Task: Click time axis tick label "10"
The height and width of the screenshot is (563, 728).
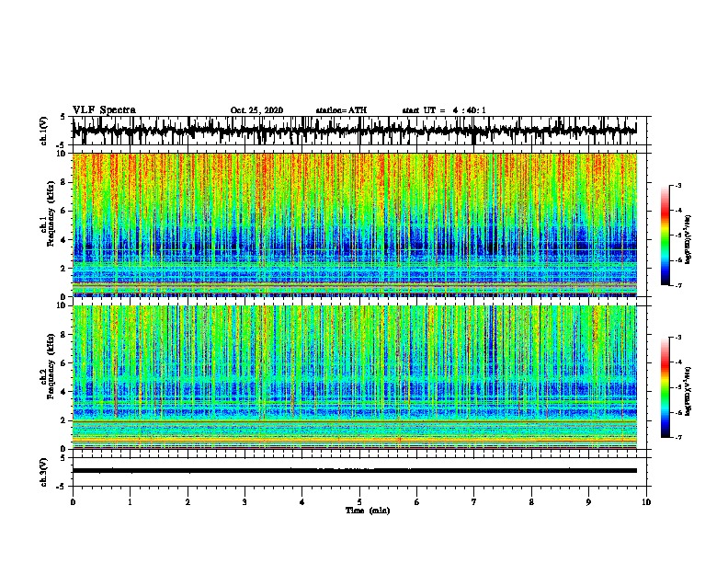Action: point(646,502)
